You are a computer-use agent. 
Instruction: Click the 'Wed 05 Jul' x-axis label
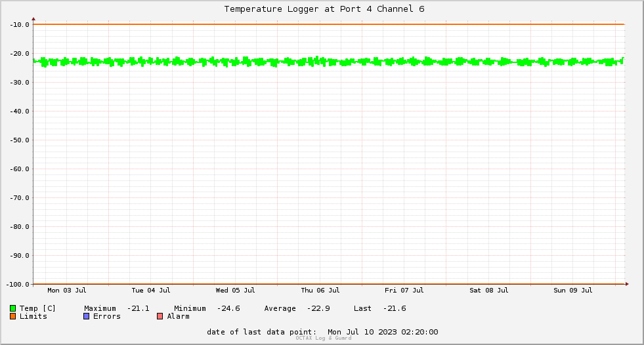tap(235, 291)
